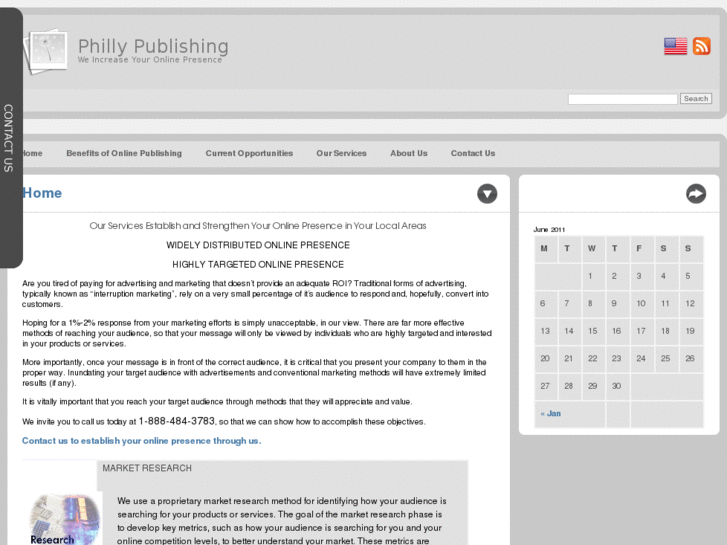Click the MARKET RESEARCH heading
Screen dimensions: 727x545
click(x=147, y=468)
